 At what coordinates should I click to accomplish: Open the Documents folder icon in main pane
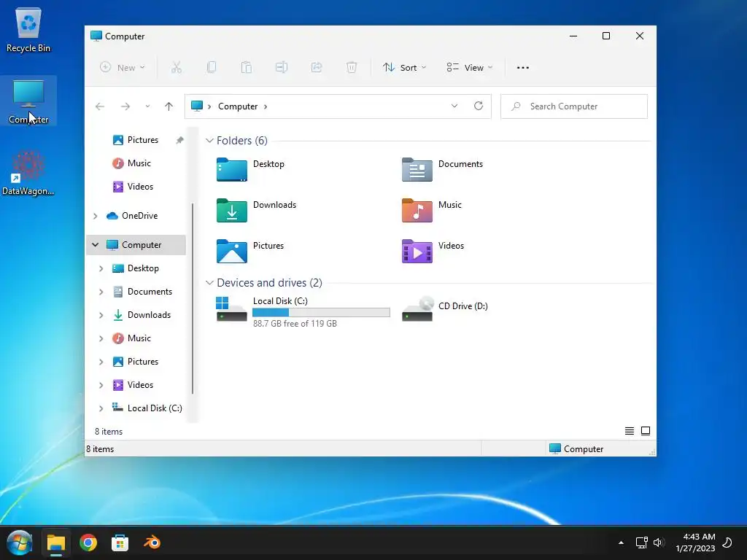tap(417, 169)
